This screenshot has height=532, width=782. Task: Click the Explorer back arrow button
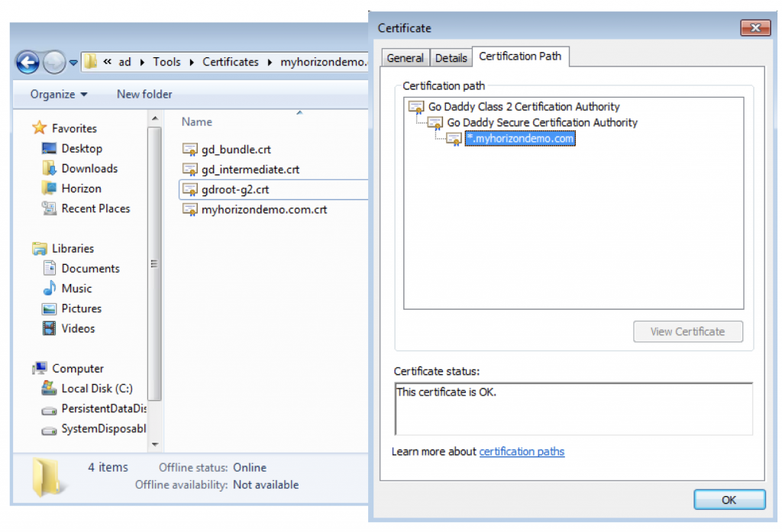coord(27,62)
